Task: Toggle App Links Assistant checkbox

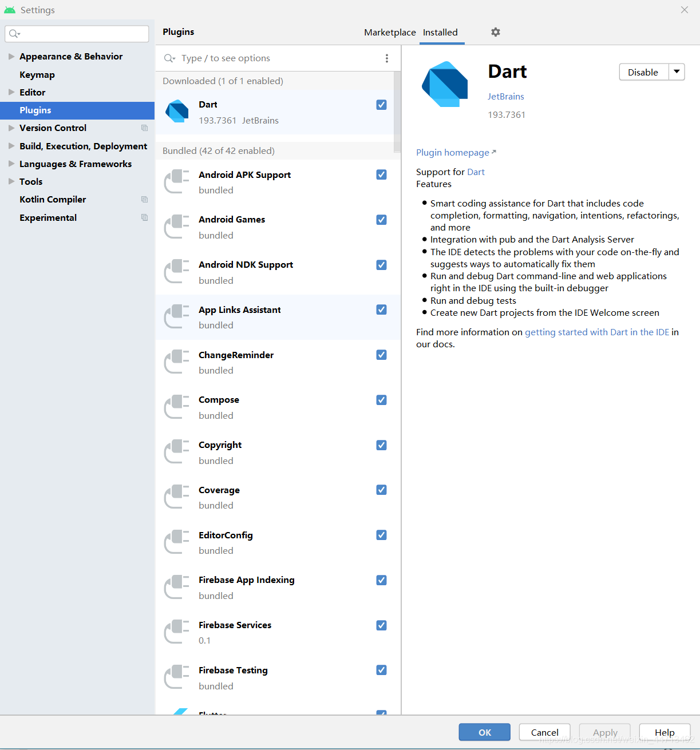Action: pos(381,309)
